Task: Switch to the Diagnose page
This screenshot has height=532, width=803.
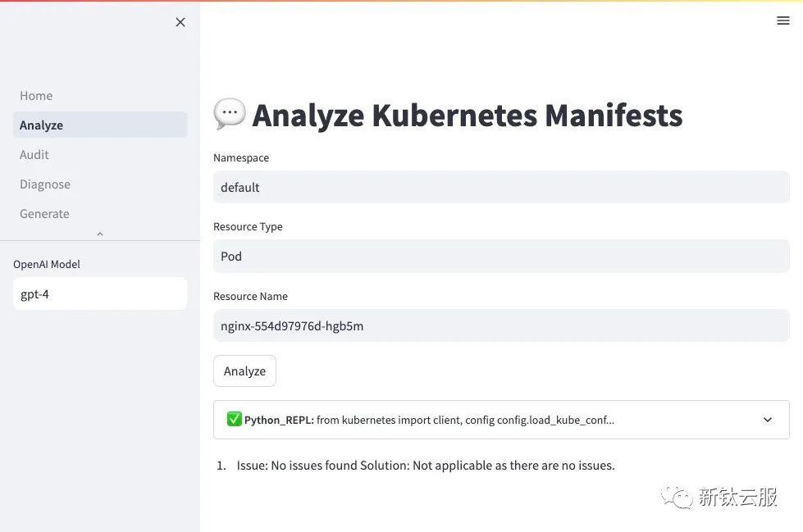Action: pyautogui.click(x=45, y=184)
